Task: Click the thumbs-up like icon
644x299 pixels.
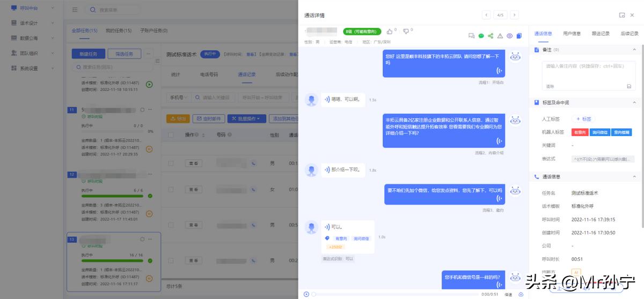Action: pos(390,32)
